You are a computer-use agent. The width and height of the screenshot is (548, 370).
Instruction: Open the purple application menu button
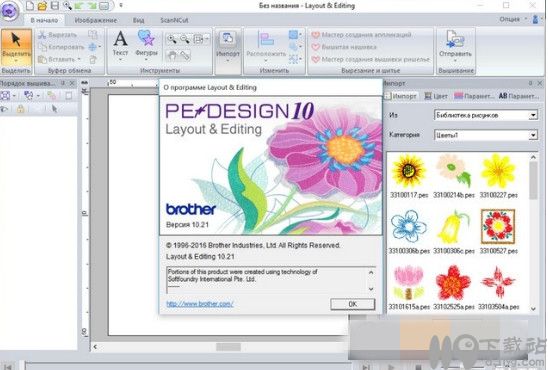point(9,11)
